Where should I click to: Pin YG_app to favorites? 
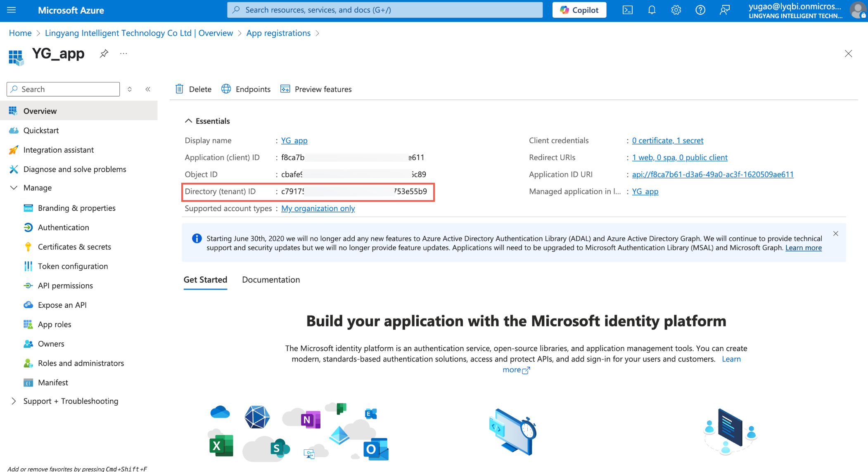104,54
